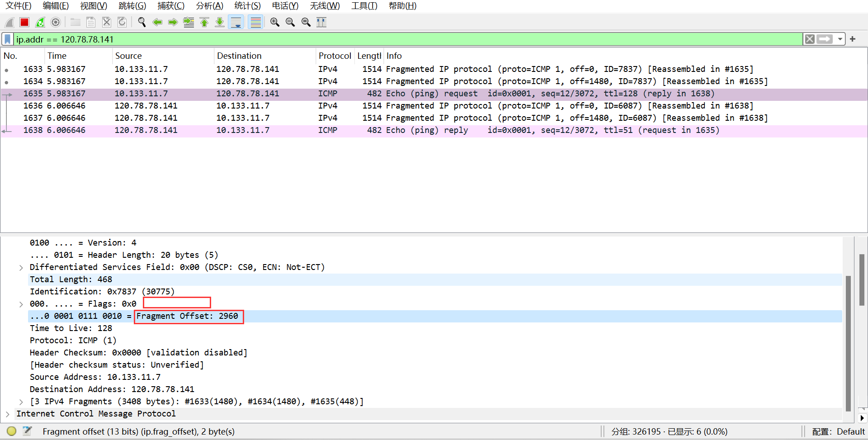Viewport: 868px width, 440px height.
Task: Apply the display filter arrow
Action: (825, 39)
